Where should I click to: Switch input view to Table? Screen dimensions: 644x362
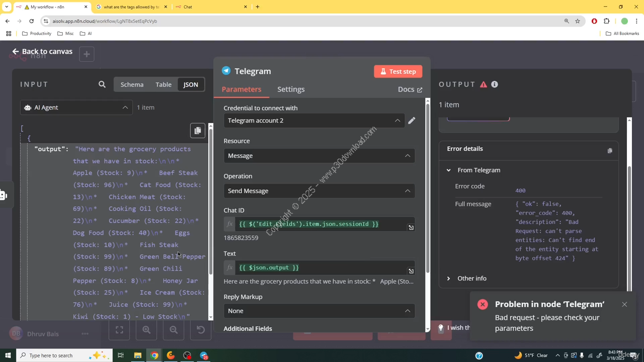pos(164,84)
